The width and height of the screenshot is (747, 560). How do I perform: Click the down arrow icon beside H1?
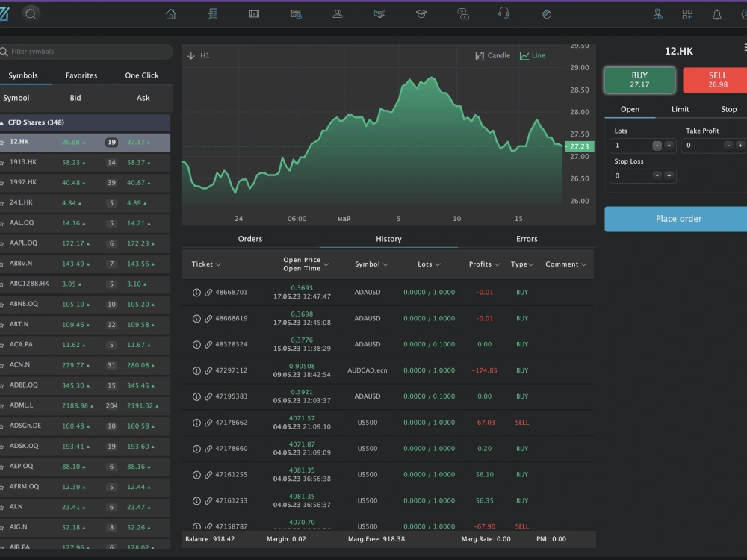[191, 56]
